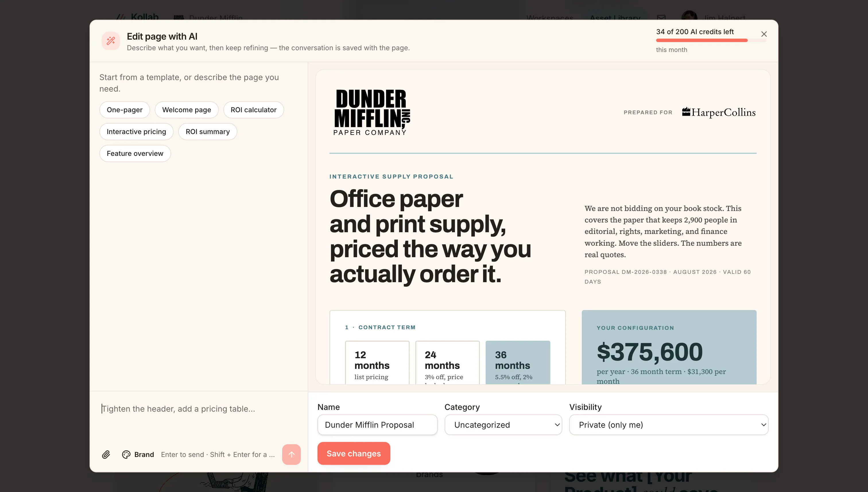Click the HarperCollins logo in the preview
The width and height of the screenshot is (868, 492).
point(719,112)
